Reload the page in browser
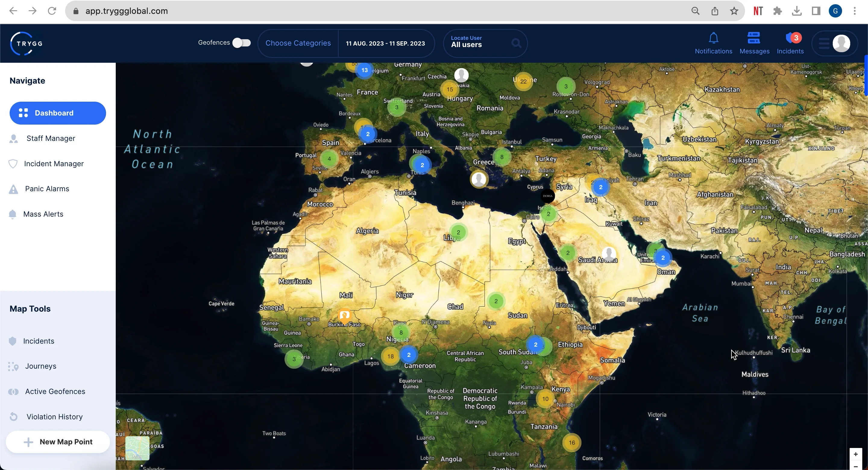Viewport: 868px width, 470px height. pyautogui.click(x=52, y=11)
